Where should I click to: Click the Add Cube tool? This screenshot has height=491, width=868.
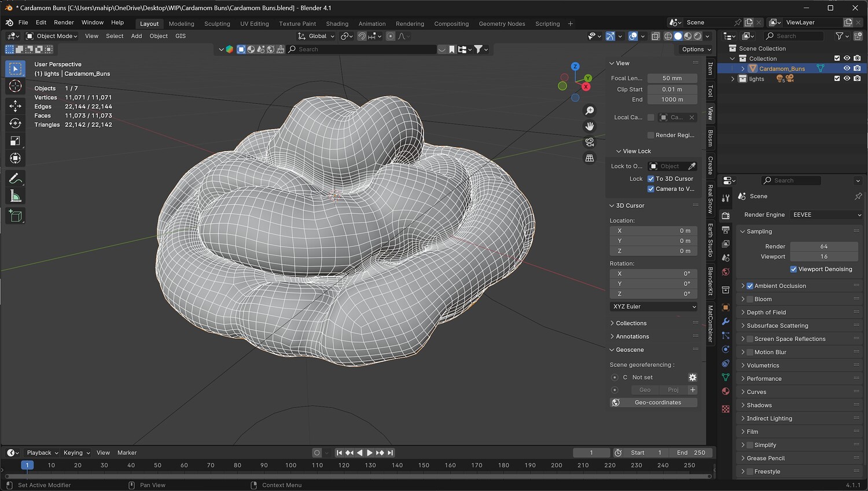point(16,216)
